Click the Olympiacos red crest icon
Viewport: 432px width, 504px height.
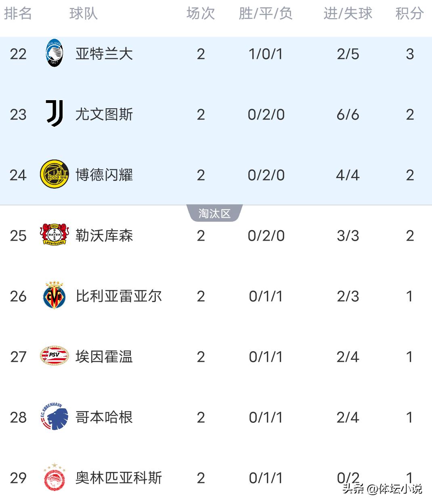click(54, 477)
